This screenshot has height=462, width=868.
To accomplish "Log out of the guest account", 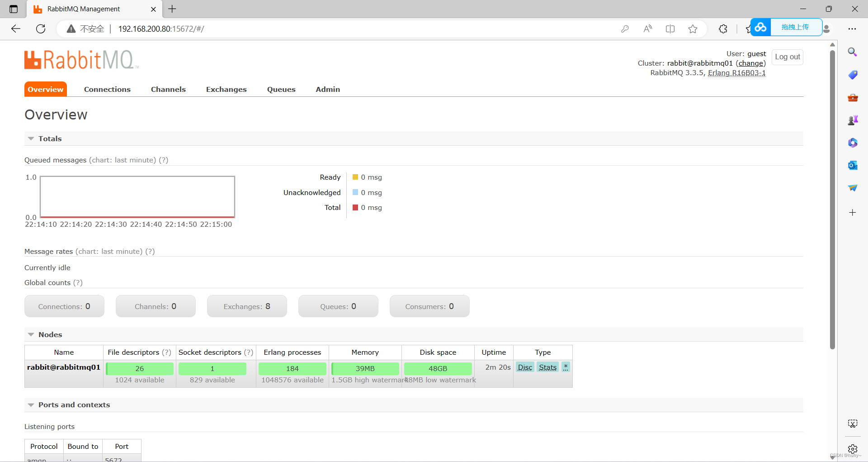I will coord(788,57).
